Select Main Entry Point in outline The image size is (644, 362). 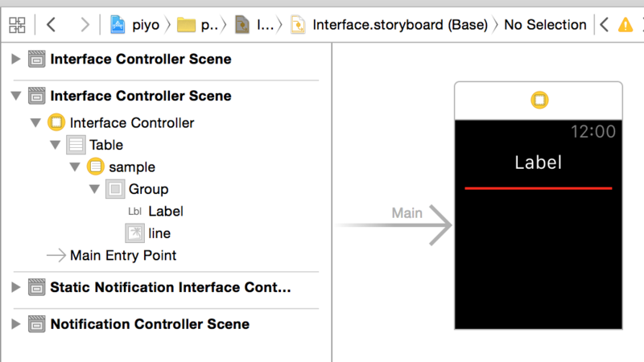click(122, 255)
